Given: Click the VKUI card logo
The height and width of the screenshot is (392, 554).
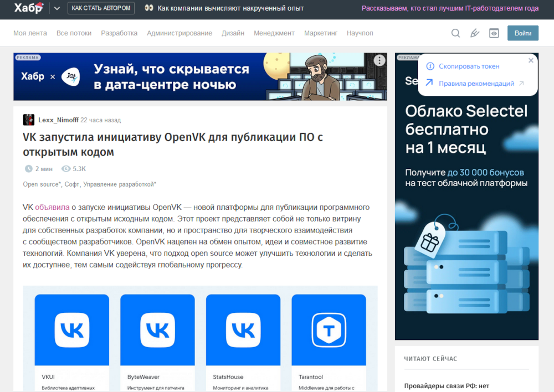Looking at the screenshot, I should coord(72,330).
